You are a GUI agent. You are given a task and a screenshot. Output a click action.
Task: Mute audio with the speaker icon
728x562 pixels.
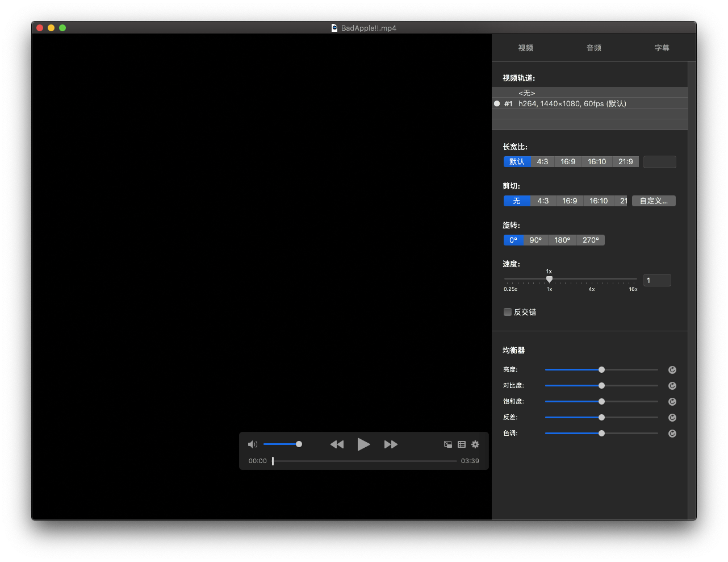coord(253,444)
